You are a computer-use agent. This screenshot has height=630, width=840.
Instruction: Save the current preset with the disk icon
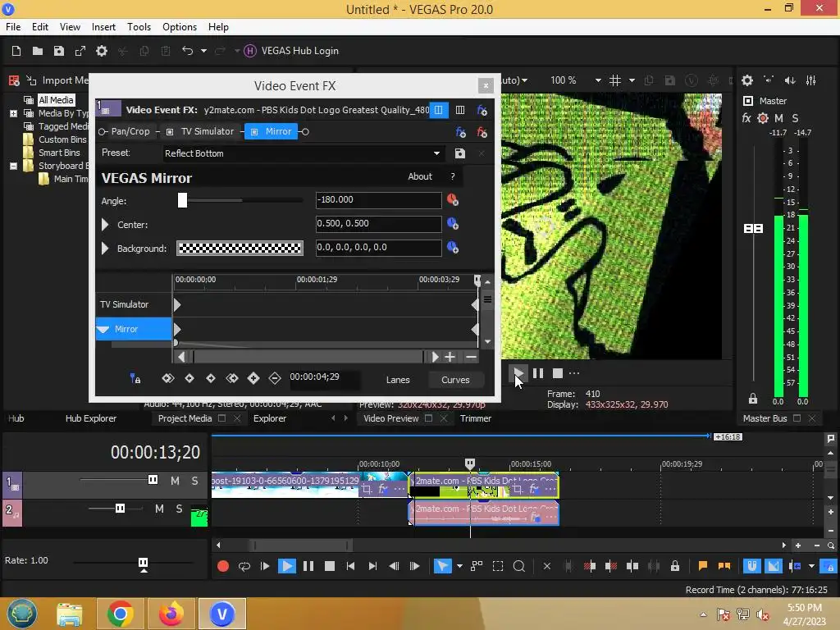[459, 153]
